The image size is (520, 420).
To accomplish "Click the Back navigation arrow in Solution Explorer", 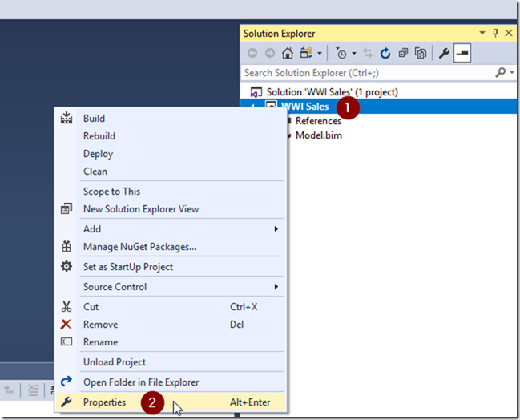I will coord(252,53).
